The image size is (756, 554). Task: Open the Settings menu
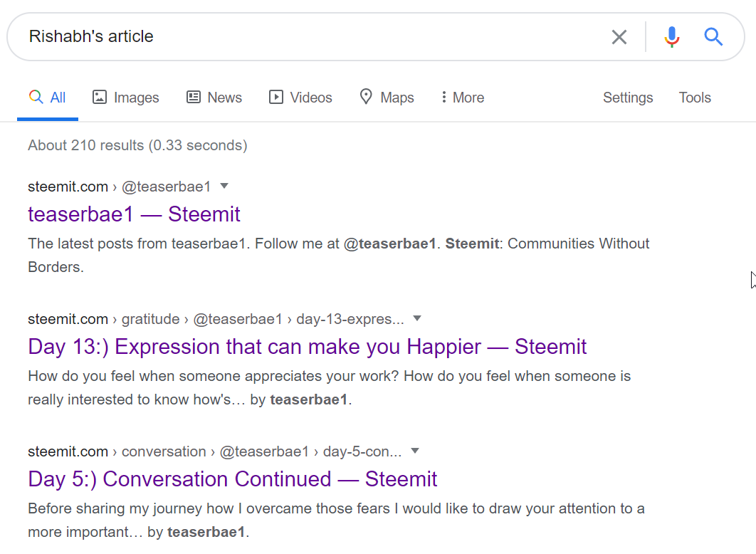click(628, 98)
